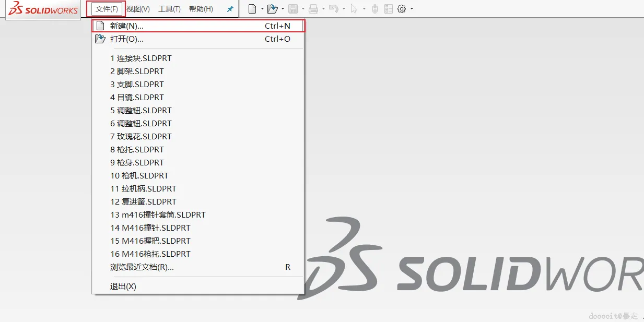Expand the Options gear dropdown arrow

point(412,9)
